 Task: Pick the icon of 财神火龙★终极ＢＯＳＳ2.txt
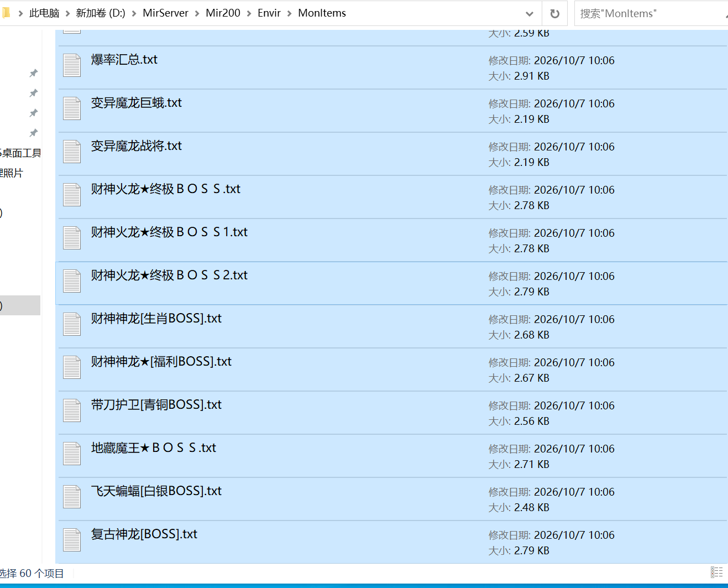coord(72,281)
